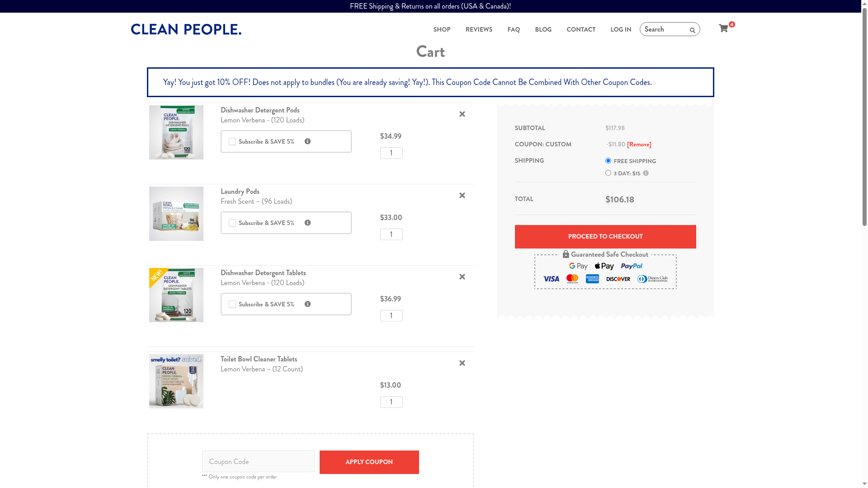Click the $34.99 price

pos(391,136)
